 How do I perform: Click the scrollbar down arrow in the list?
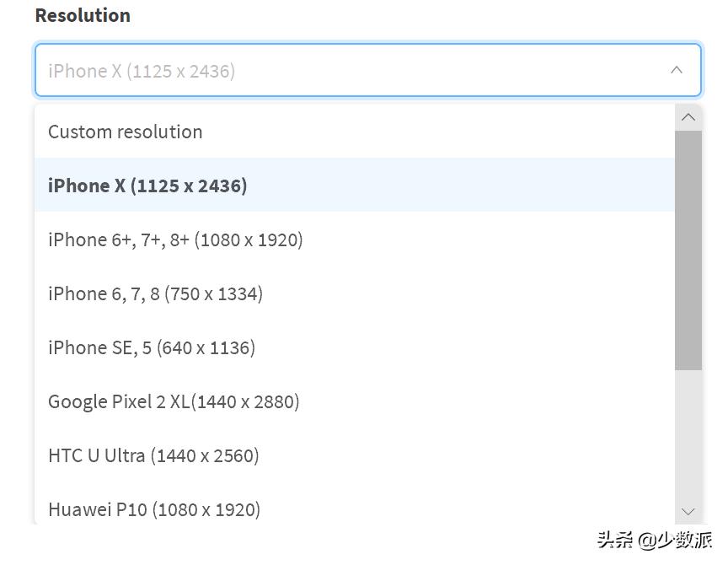pyautogui.click(x=688, y=511)
